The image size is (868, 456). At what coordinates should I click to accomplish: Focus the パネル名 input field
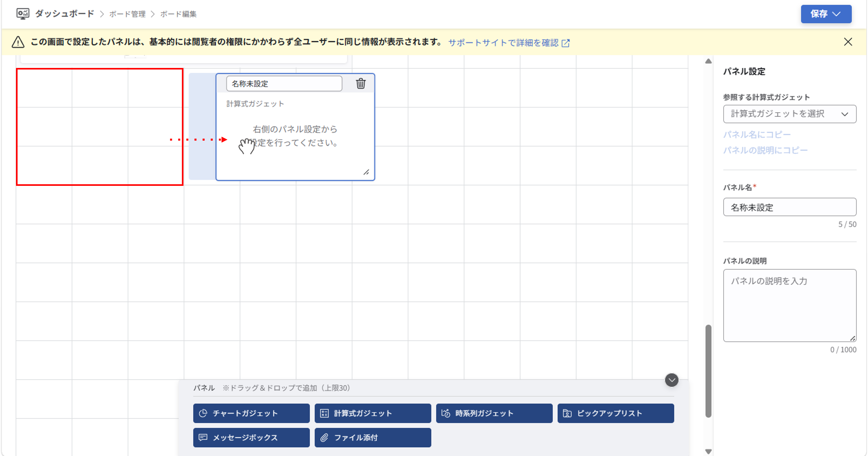click(x=789, y=207)
